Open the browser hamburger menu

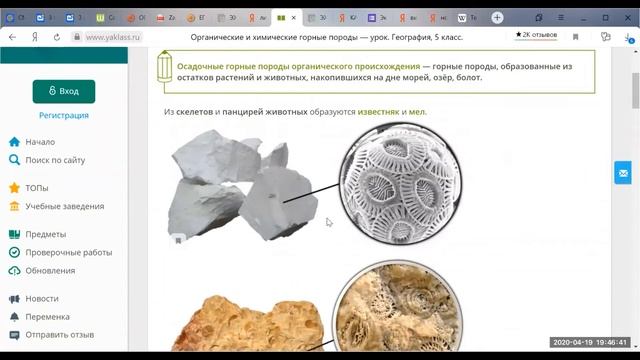click(561, 18)
